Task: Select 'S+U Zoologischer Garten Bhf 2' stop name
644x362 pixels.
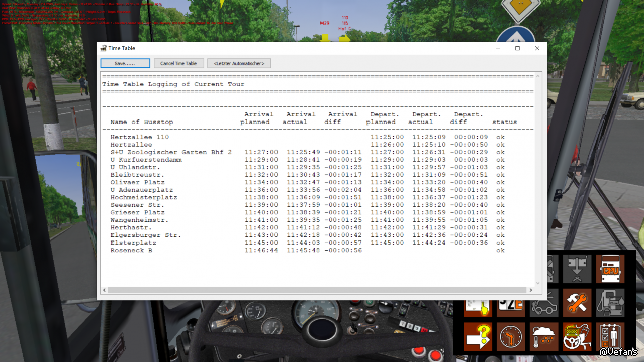Action: point(171,152)
